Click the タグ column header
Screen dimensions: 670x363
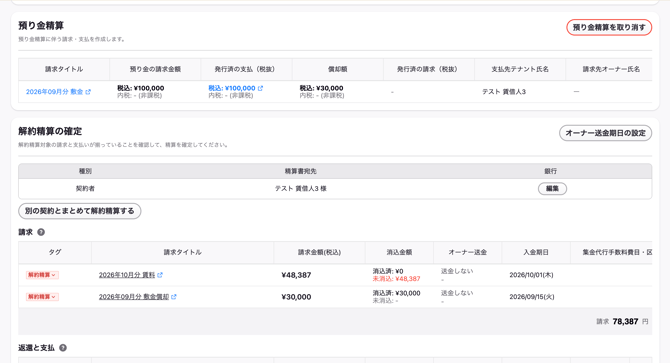55,252
